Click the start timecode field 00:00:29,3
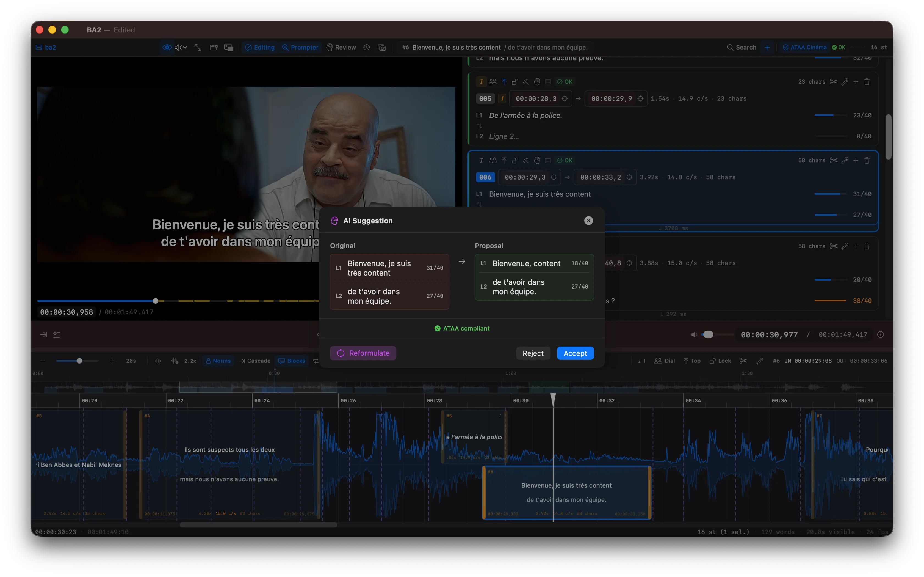This screenshot has height=577, width=924. pos(525,177)
